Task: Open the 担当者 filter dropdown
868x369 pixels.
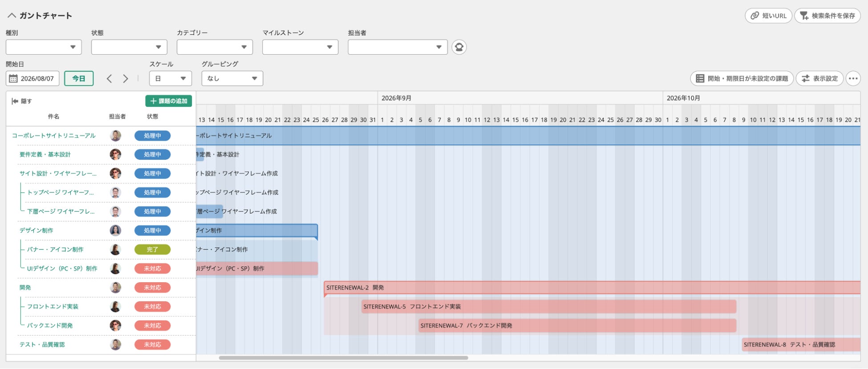Action: click(397, 47)
